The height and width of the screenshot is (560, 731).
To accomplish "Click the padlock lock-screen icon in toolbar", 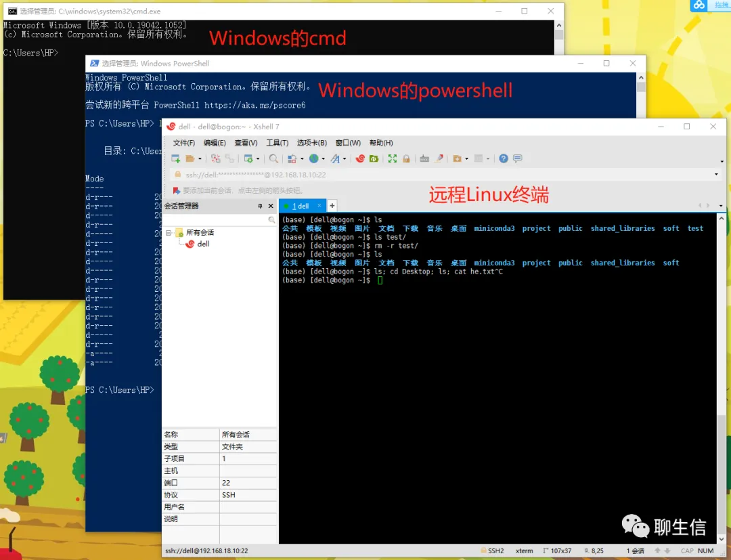I will click(406, 158).
